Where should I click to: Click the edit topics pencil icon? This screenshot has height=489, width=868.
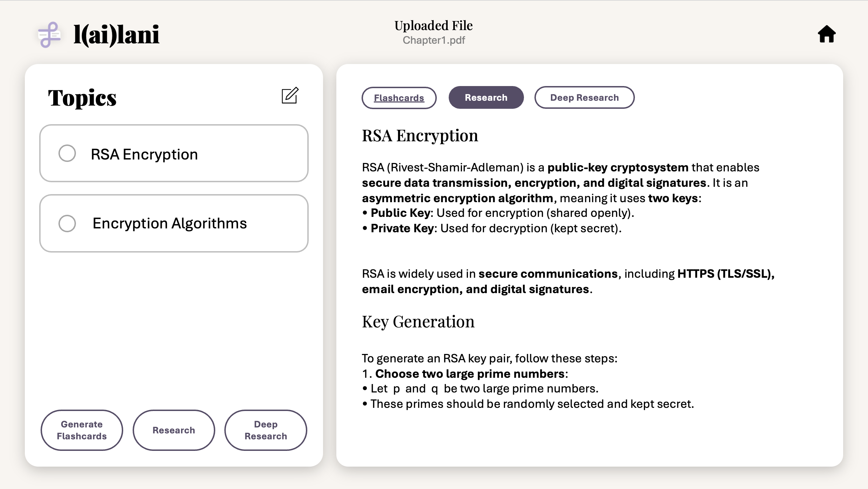290,95
